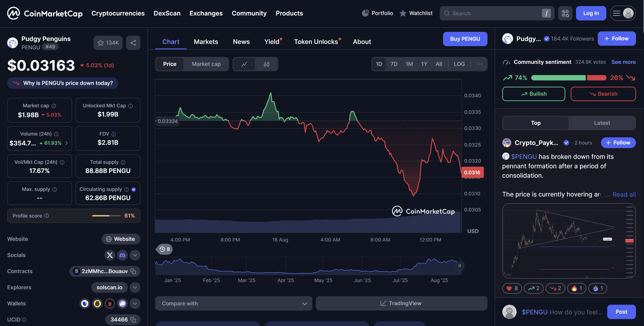Image resolution: width=644 pixels, height=326 pixels.
Task: Select the 1D time range
Action: [x=379, y=64]
